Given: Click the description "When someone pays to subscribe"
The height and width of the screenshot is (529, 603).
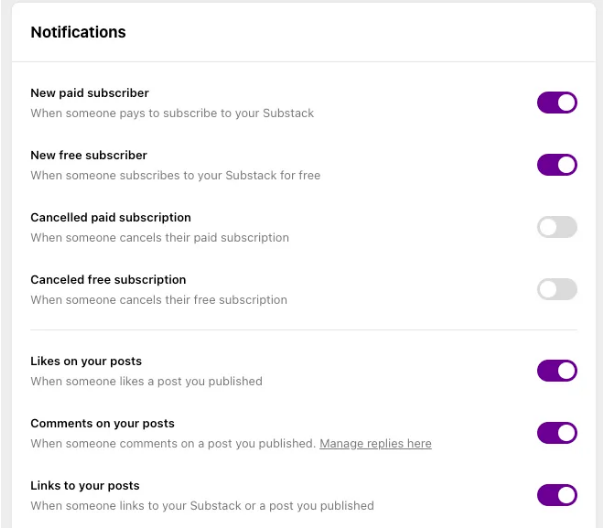Looking at the screenshot, I should [x=172, y=113].
